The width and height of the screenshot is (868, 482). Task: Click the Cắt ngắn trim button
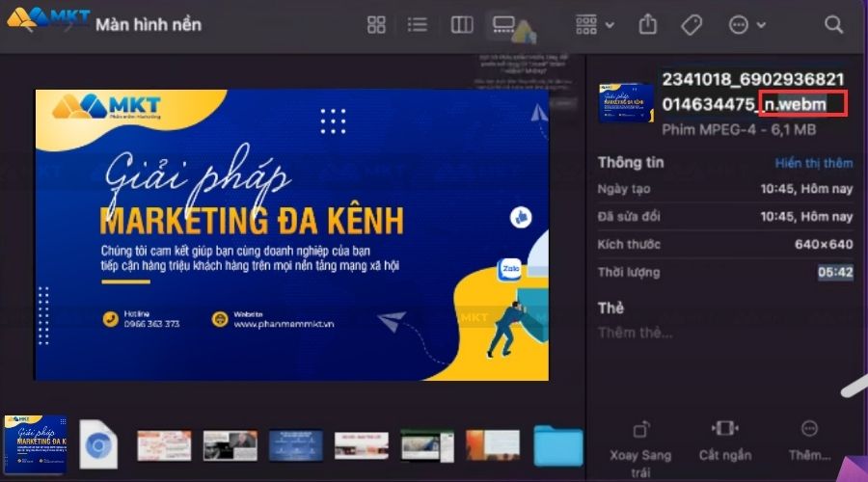click(x=724, y=442)
